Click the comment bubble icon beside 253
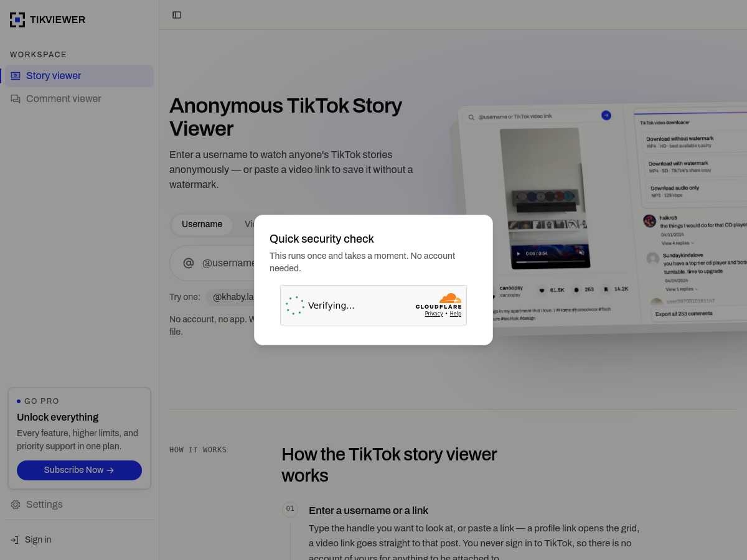 576,289
